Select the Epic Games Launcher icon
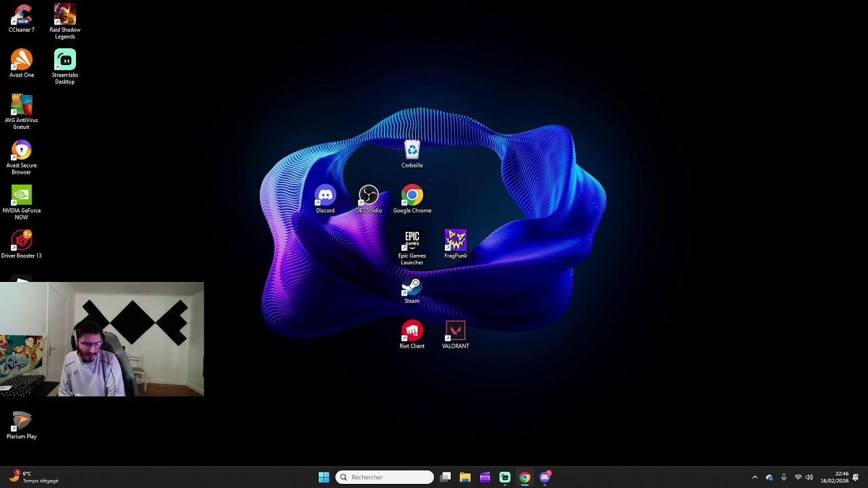Image resolution: width=868 pixels, height=488 pixels. click(x=412, y=247)
